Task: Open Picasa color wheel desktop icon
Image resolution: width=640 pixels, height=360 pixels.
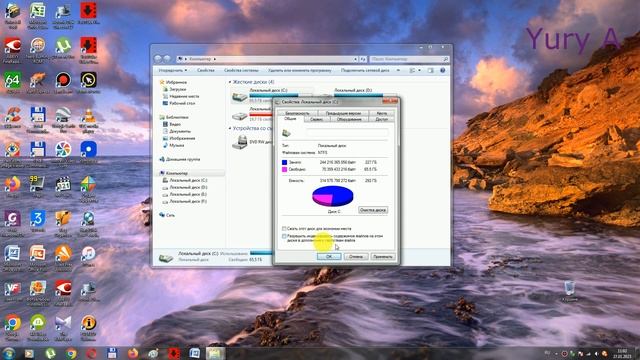Action: [63, 149]
